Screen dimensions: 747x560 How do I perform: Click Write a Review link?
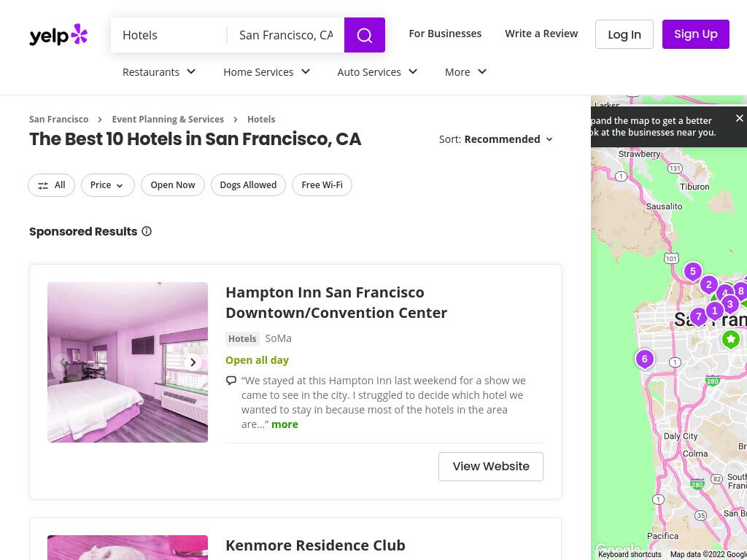pos(541,34)
